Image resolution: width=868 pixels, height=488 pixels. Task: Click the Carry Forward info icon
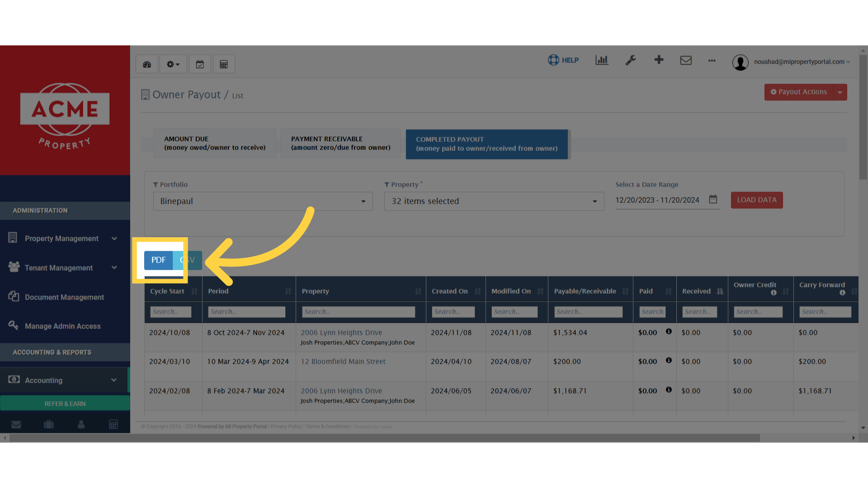coord(842,293)
